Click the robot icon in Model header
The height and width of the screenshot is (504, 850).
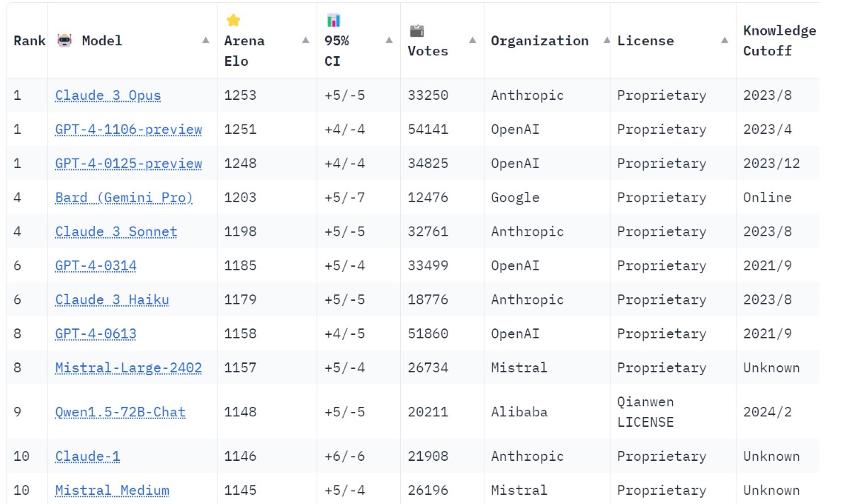tap(64, 41)
